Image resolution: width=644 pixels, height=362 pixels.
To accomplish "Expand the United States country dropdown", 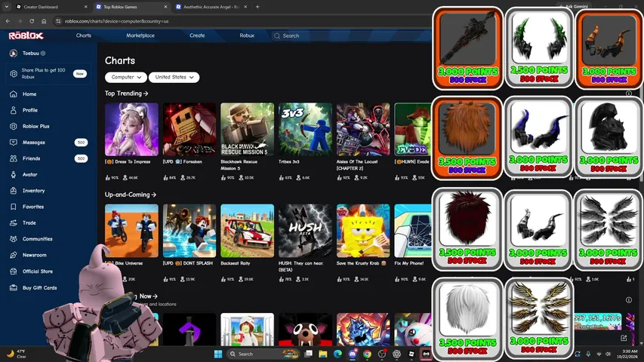I will pyautogui.click(x=174, y=77).
